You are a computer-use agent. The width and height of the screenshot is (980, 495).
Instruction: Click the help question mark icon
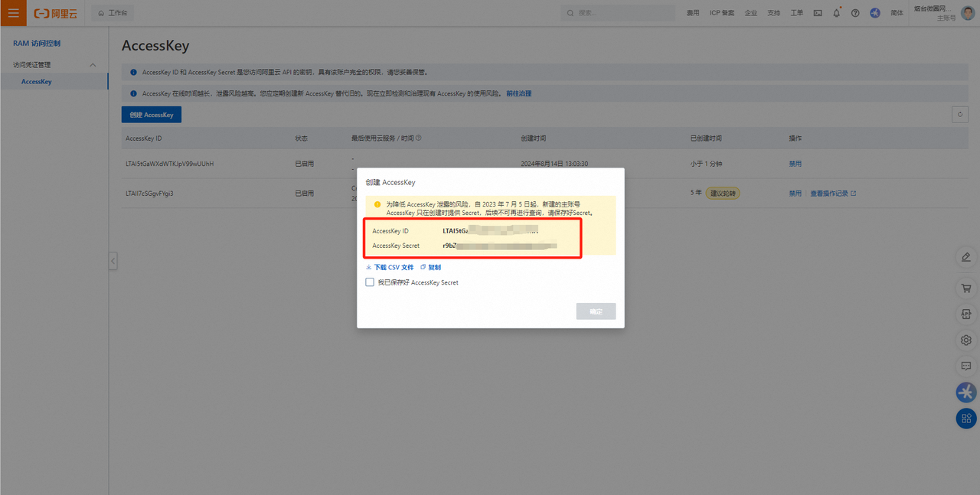pos(855,13)
